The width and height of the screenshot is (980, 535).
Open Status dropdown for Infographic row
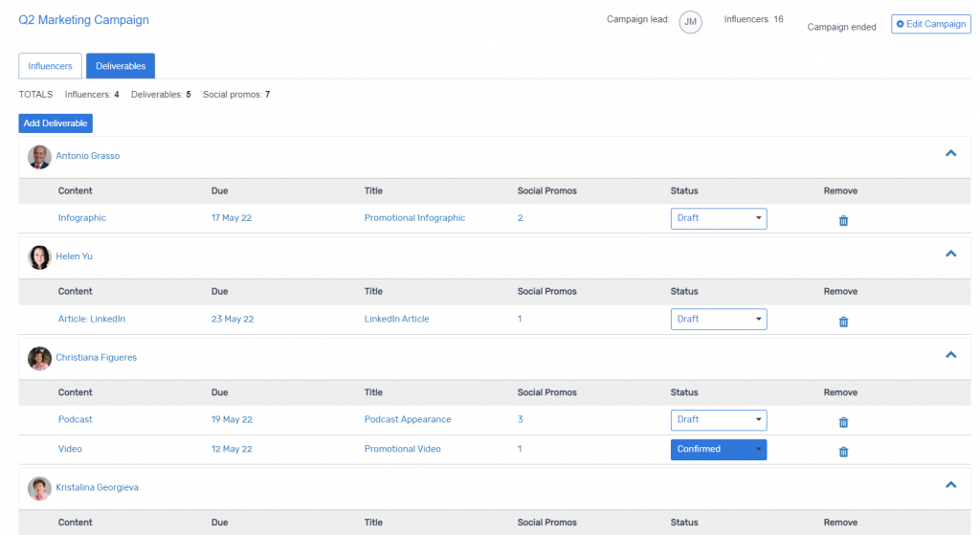[x=718, y=218]
